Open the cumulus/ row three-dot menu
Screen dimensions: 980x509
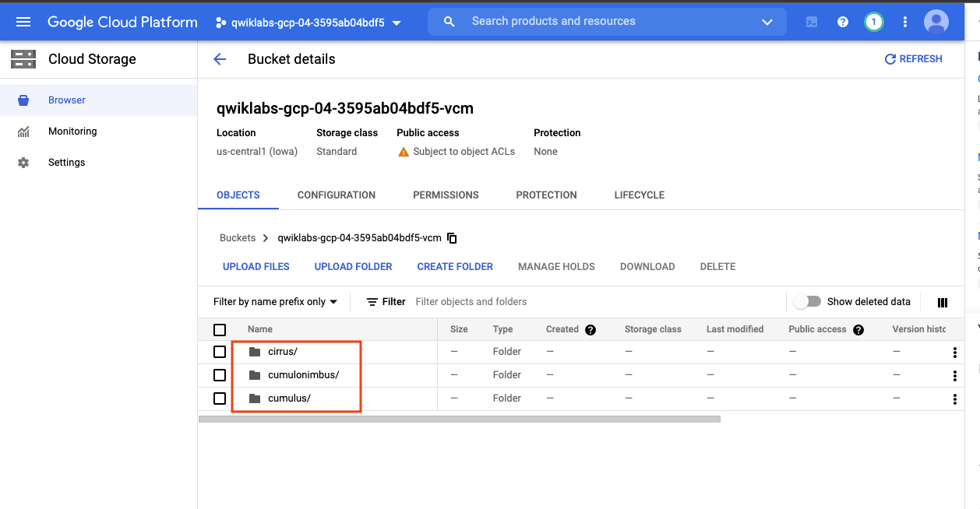pos(955,399)
